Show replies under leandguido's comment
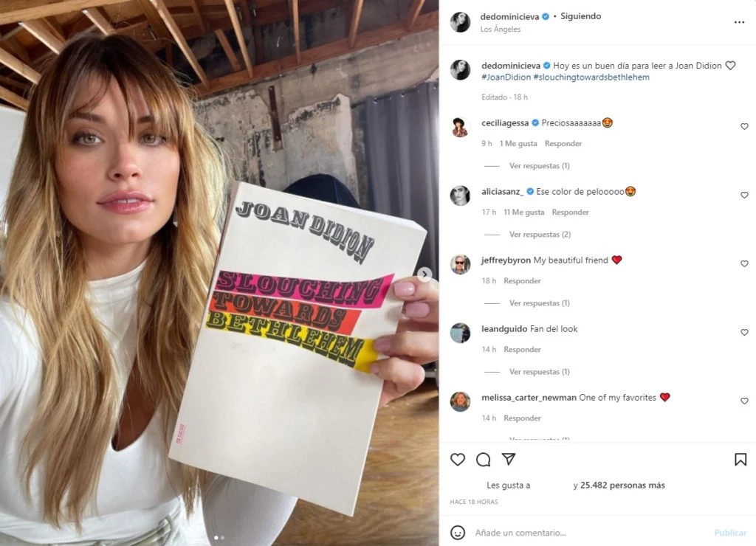The width and height of the screenshot is (756, 546). pos(539,372)
